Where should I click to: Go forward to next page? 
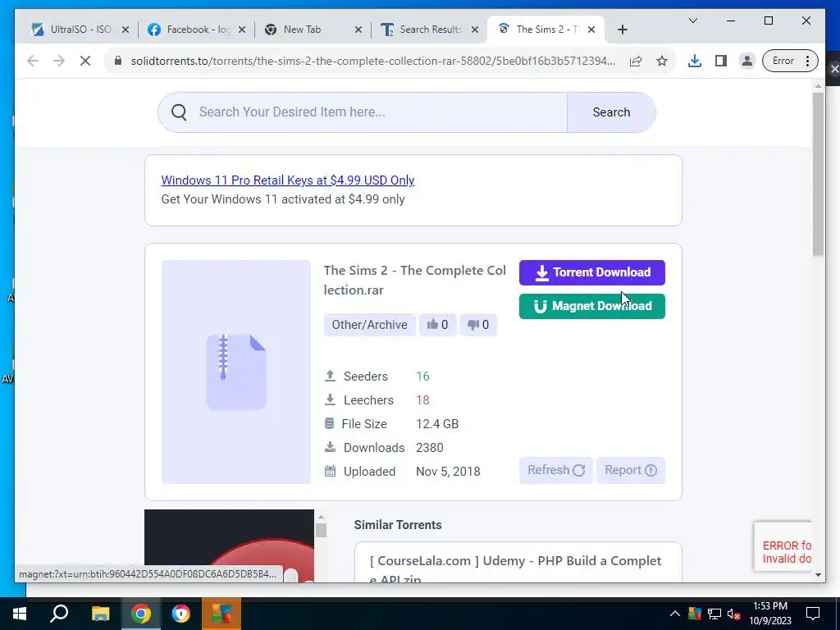(x=59, y=61)
